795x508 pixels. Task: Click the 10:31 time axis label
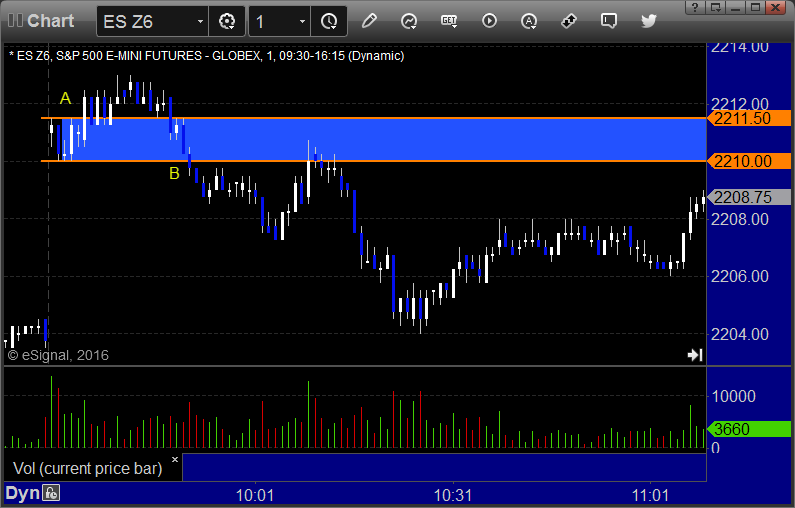tap(453, 495)
